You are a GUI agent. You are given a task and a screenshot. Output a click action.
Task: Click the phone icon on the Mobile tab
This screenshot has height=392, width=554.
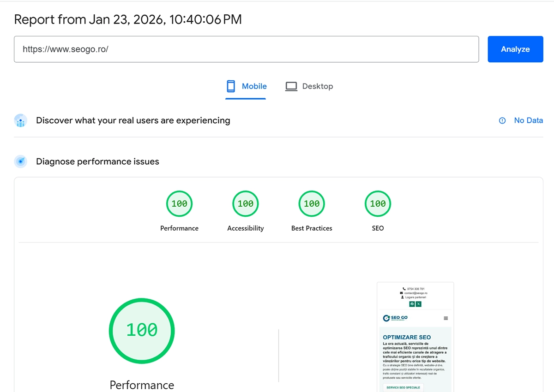230,86
